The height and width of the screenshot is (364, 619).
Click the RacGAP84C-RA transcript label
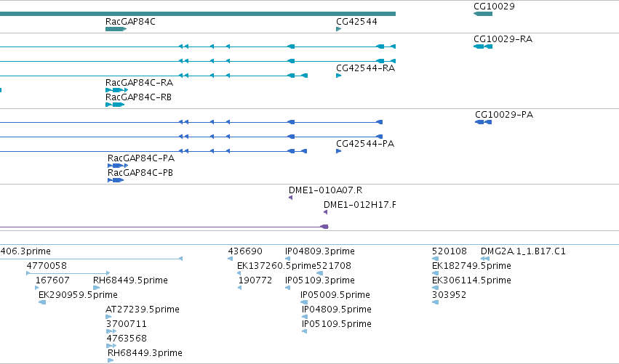coord(139,83)
